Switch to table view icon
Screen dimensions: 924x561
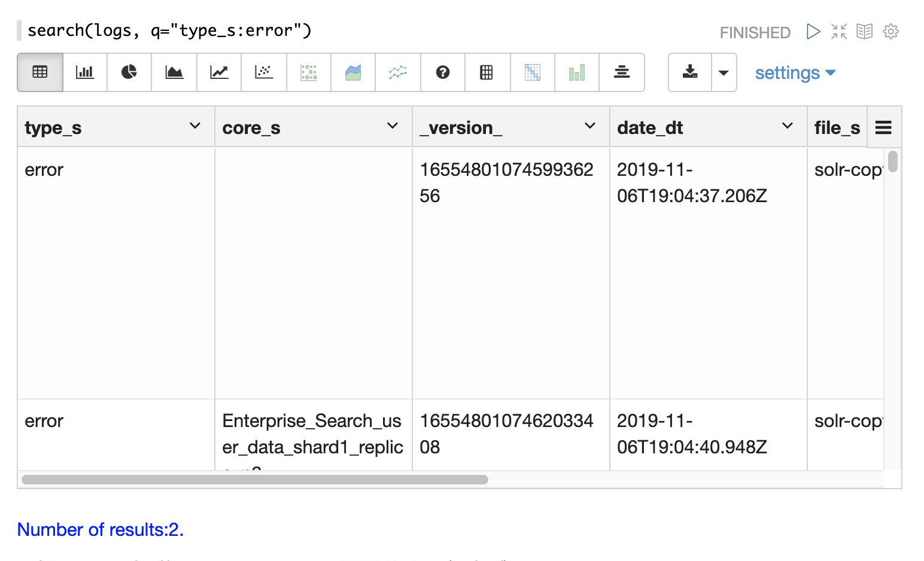(x=40, y=72)
